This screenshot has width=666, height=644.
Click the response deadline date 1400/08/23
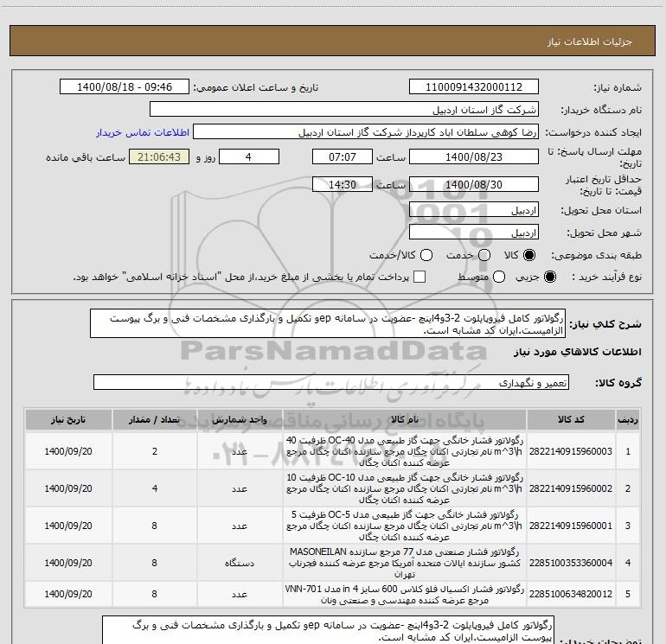point(474,156)
